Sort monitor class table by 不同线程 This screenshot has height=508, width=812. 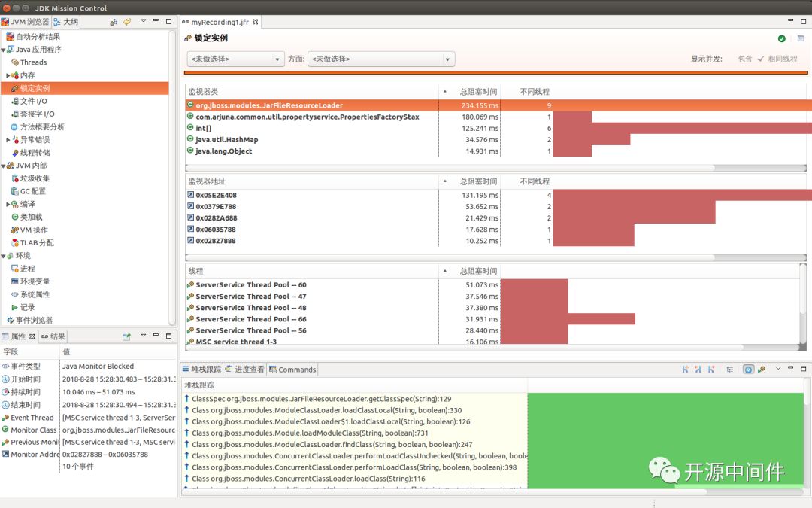[527, 92]
